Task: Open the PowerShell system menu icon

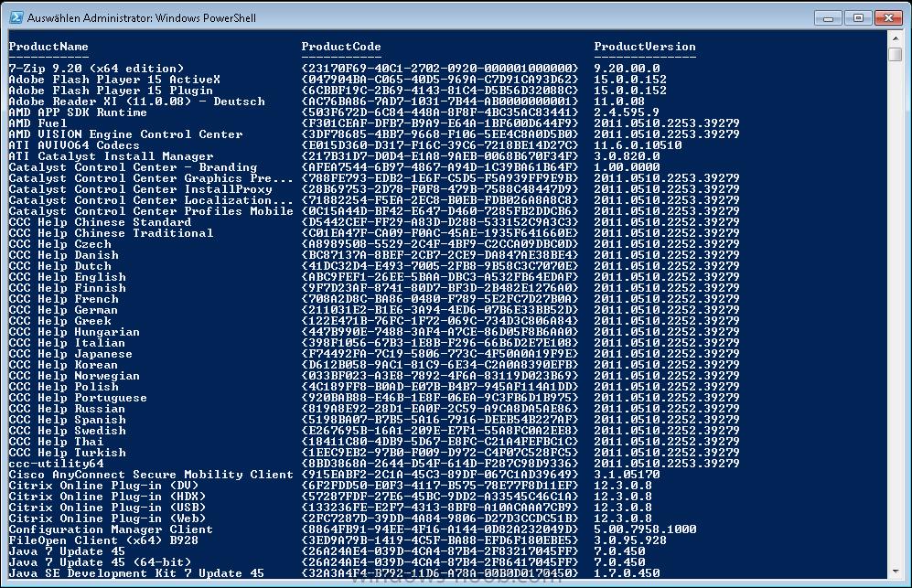Action: 16,17
